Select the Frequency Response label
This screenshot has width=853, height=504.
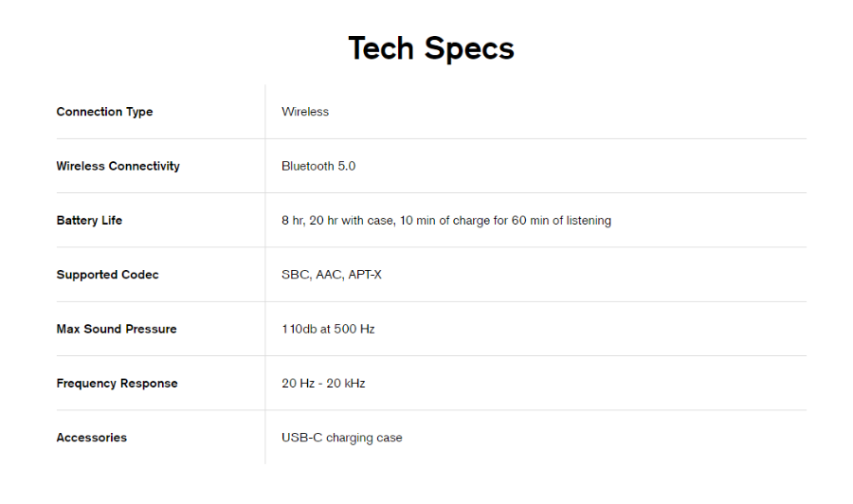(x=117, y=384)
